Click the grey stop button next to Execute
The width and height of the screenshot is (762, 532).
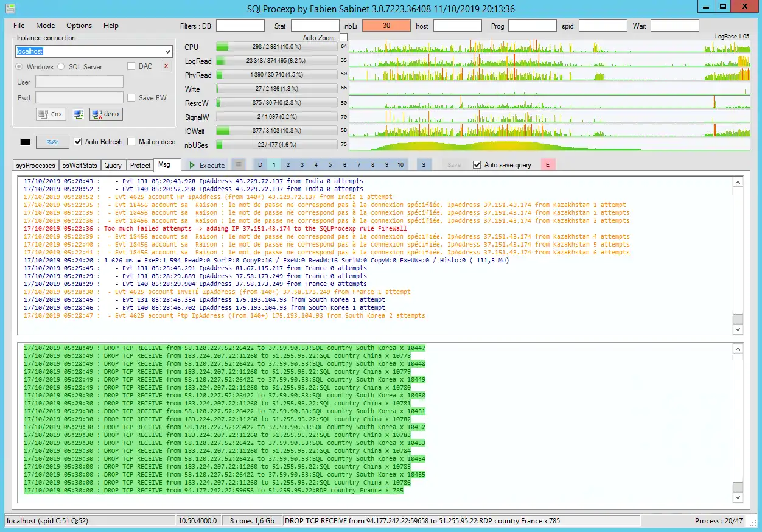click(239, 164)
